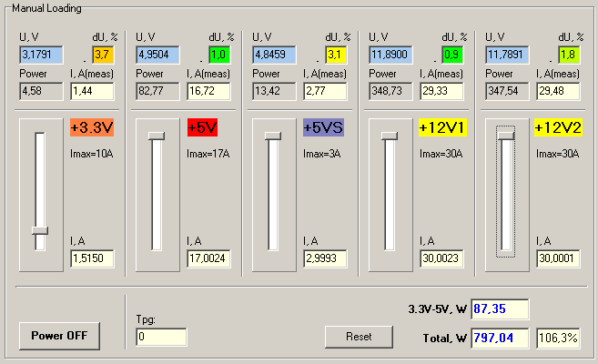This screenshot has height=364, width=598.
Task: Click the +12V1 slider thumb
Action: click(x=390, y=136)
